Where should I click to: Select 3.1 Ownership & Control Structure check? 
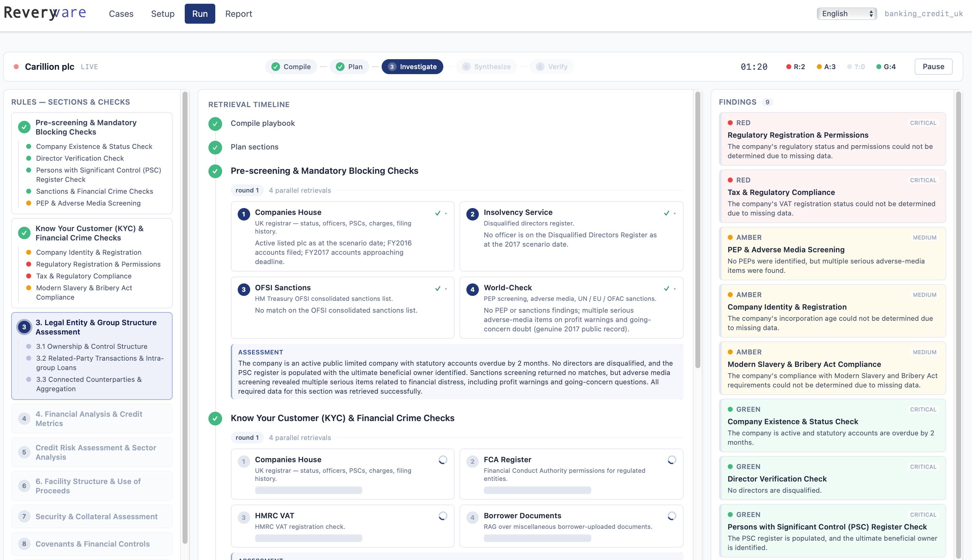click(x=92, y=347)
